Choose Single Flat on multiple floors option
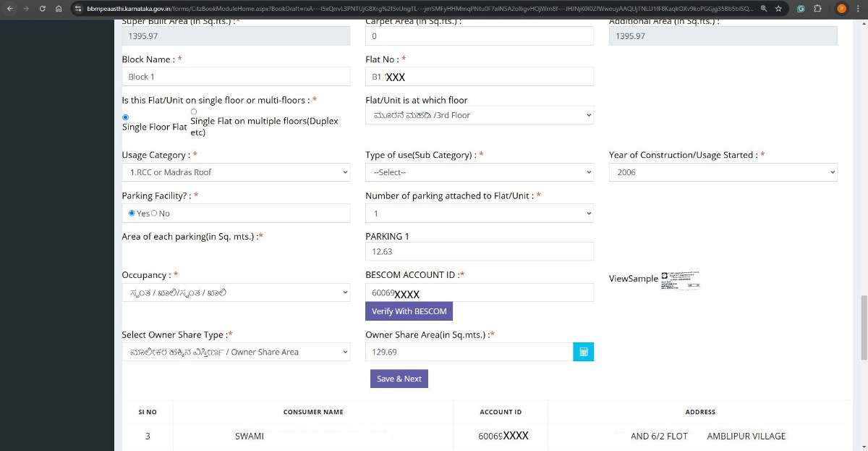Image resolution: width=868 pixels, height=451 pixels. point(194,111)
